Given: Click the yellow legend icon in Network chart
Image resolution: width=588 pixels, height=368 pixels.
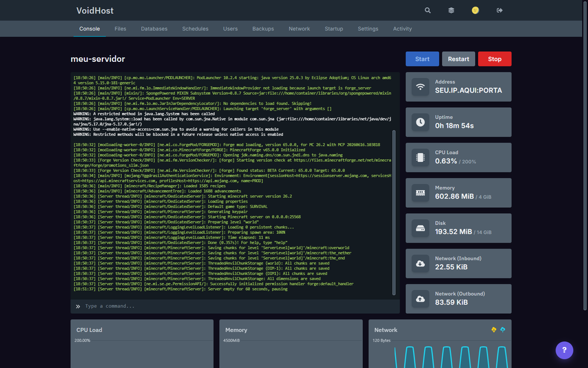Looking at the screenshot, I should point(494,330).
